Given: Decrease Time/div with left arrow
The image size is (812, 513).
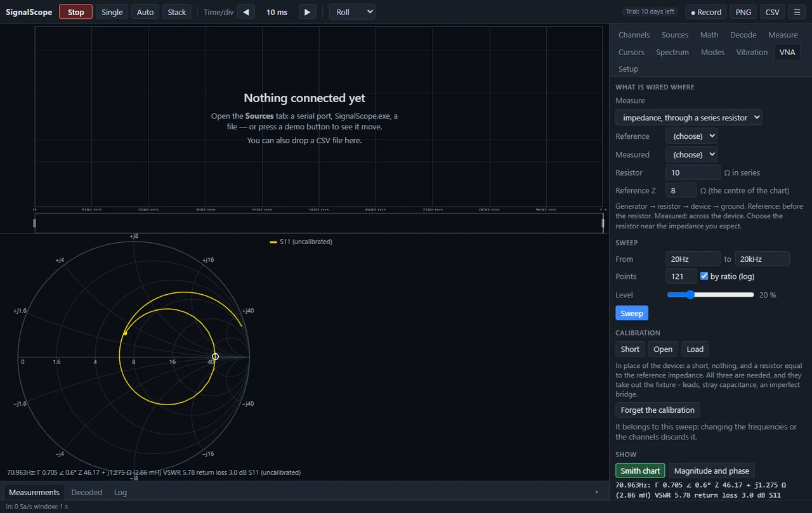Looking at the screenshot, I should tap(246, 12).
